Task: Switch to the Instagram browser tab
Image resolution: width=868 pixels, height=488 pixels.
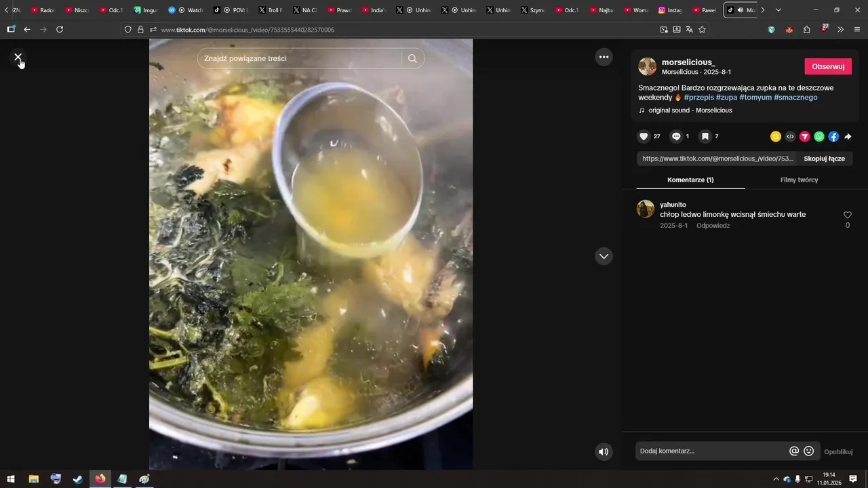Action: click(x=670, y=10)
